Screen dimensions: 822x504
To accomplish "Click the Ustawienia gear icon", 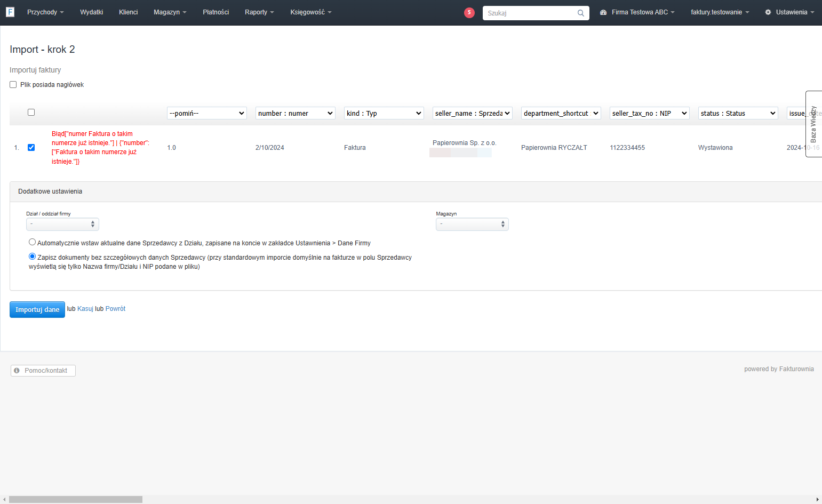I will (x=768, y=12).
